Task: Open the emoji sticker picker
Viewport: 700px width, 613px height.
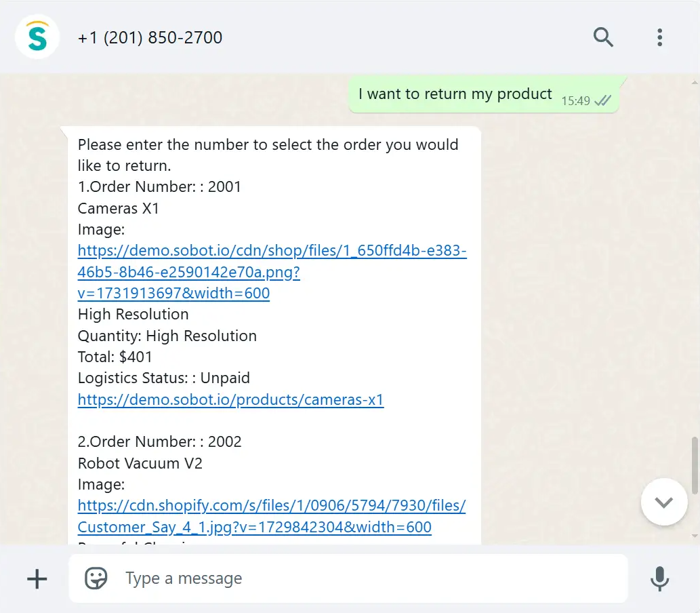Action: click(96, 578)
